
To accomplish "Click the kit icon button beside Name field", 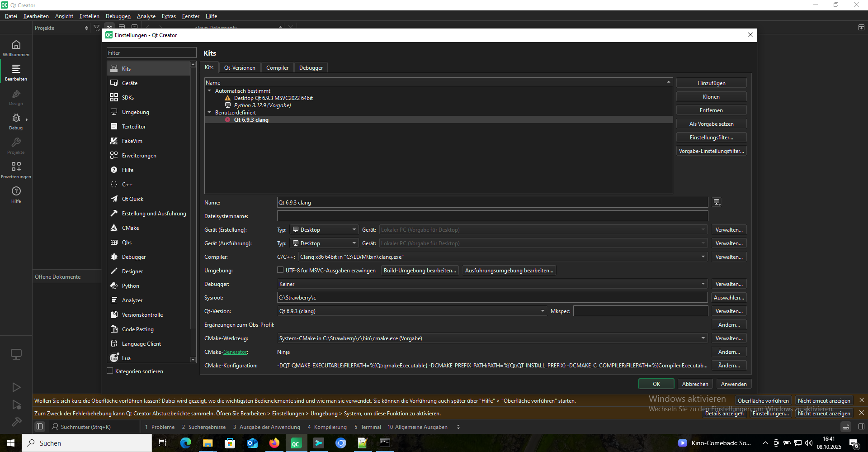I will click(717, 202).
